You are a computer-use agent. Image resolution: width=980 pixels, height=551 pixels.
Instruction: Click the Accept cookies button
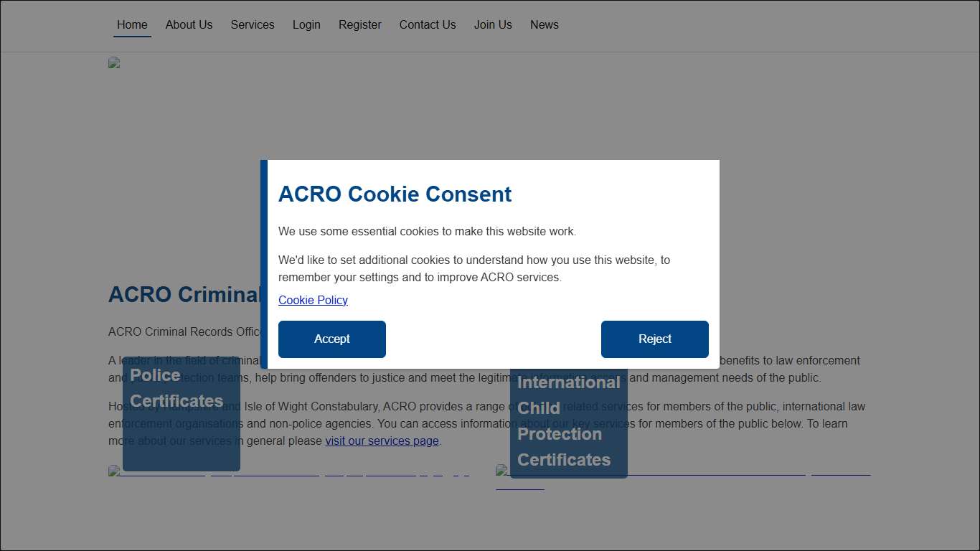tap(331, 339)
